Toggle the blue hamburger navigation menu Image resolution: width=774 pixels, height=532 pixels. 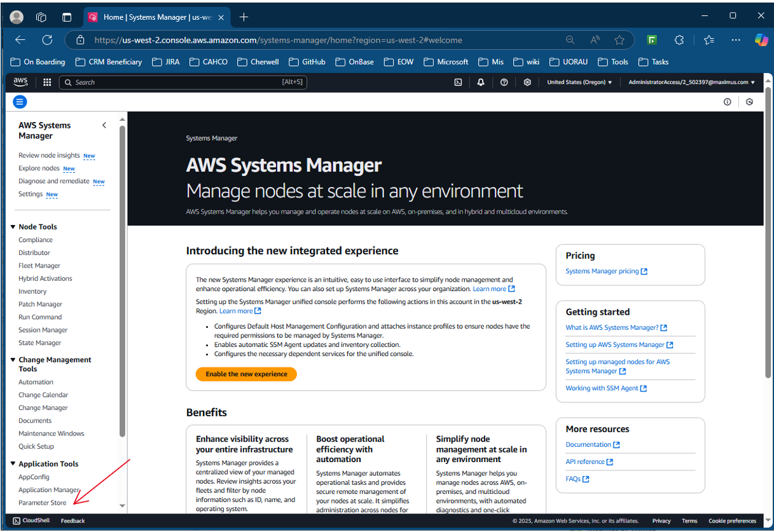pyautogui.click(x=20, y=102)
